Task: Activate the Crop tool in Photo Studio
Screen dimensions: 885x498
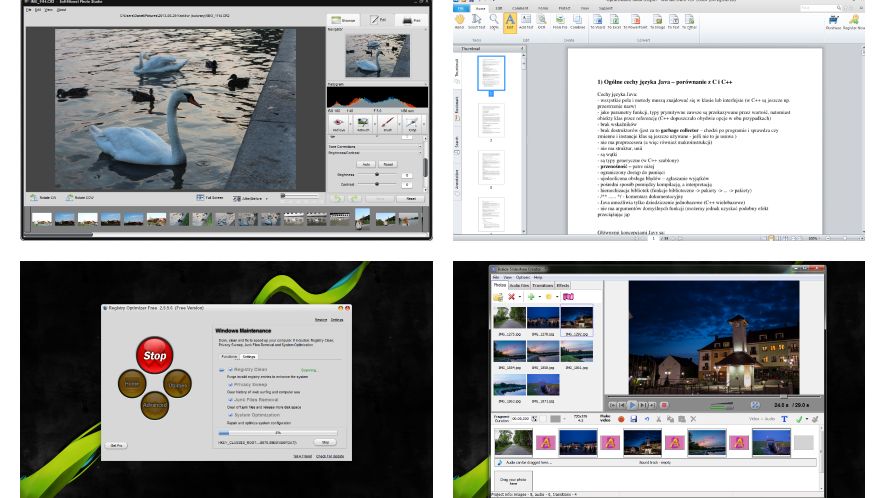Action: tap(411, 123)
